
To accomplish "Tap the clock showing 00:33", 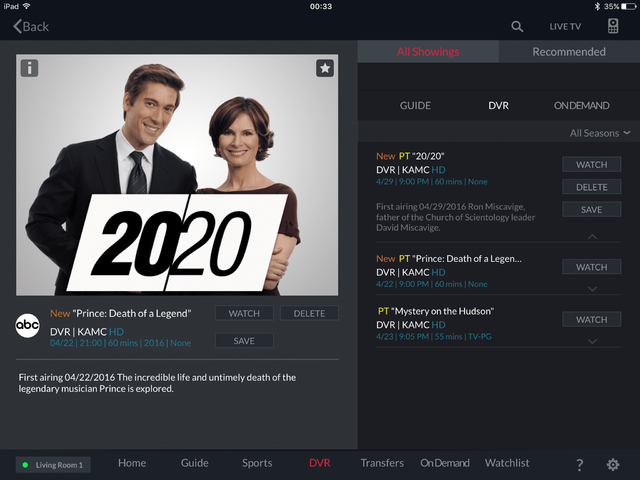I will 321,7.
